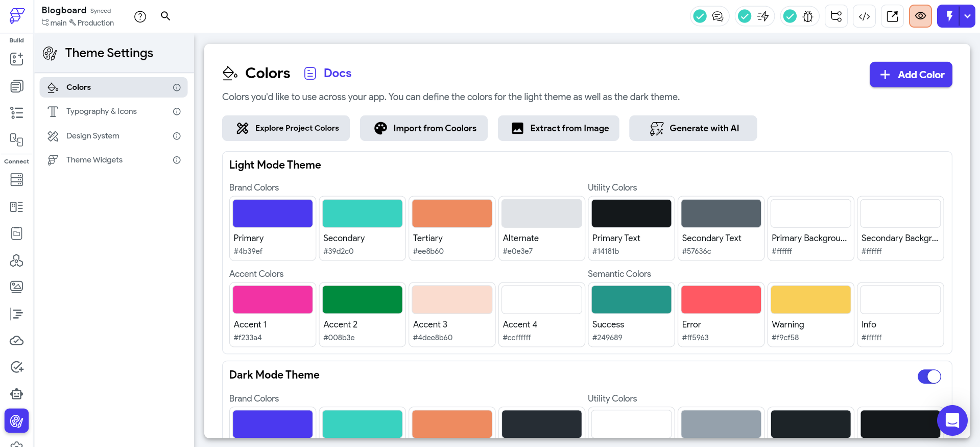Open the branching options icon
This screenshot has height=447, width=980.
click(836, 16)
